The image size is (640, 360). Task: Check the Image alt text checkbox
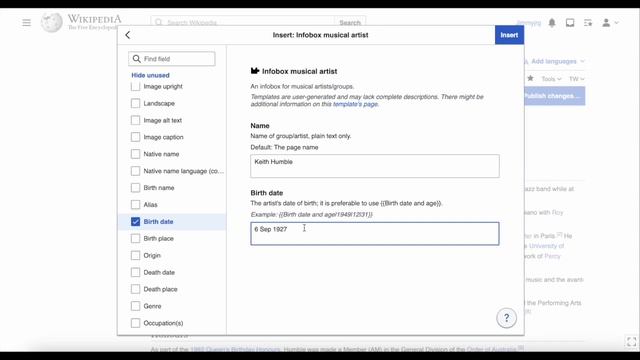point(136,120)
